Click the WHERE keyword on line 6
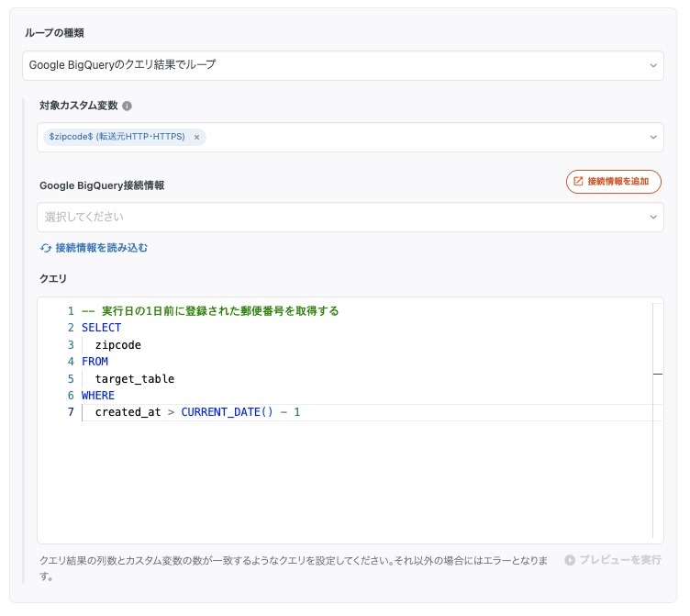This screenshot has height=616, width=690. tap(98, 396)
